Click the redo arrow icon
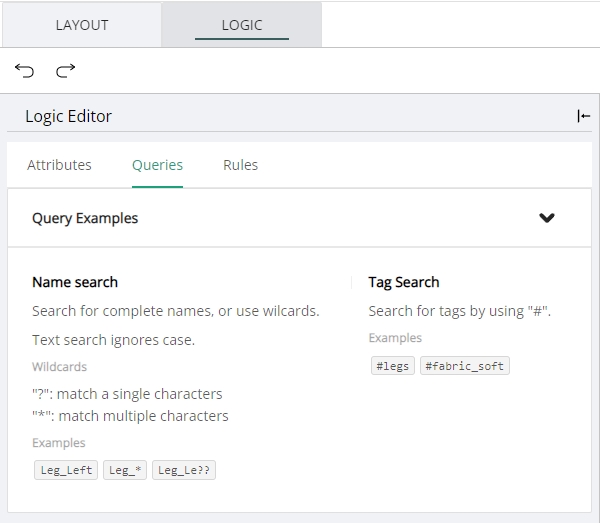The image size is (600, 523). point(66,70)
